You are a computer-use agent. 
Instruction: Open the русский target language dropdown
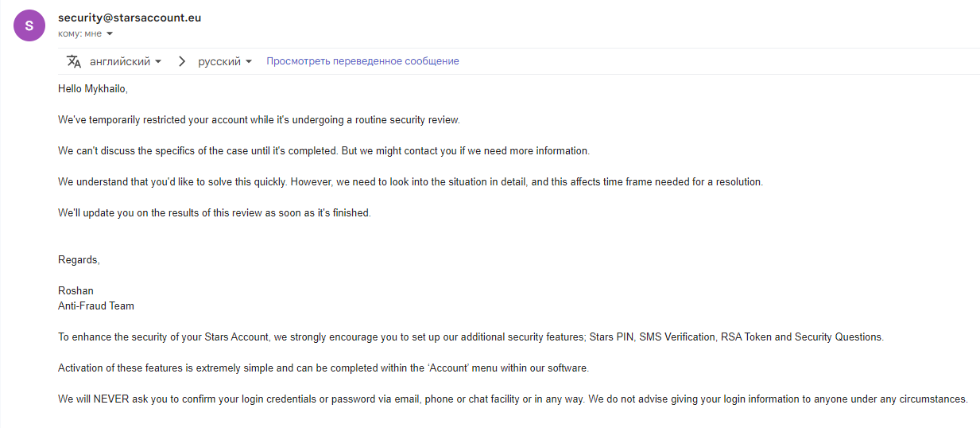click(225, 61)
